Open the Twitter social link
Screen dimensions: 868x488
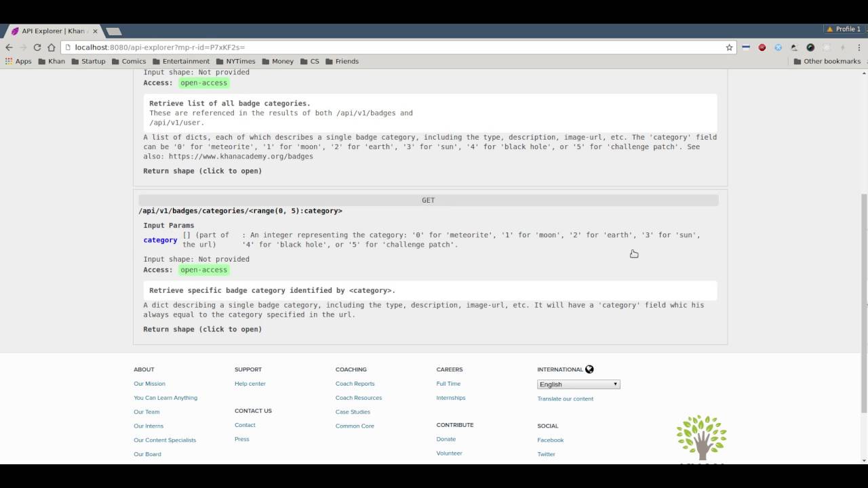tap(547, 454)
